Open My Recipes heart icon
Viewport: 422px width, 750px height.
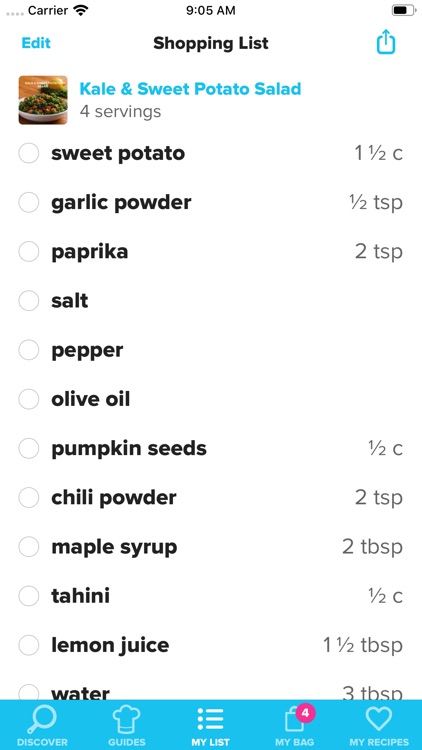coord(378,718)
